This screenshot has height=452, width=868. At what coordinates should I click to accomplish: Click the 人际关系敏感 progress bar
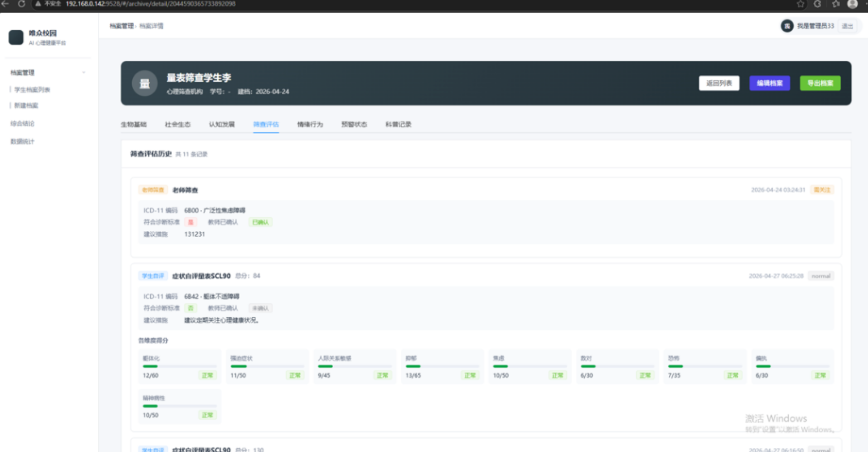(355, 366)
